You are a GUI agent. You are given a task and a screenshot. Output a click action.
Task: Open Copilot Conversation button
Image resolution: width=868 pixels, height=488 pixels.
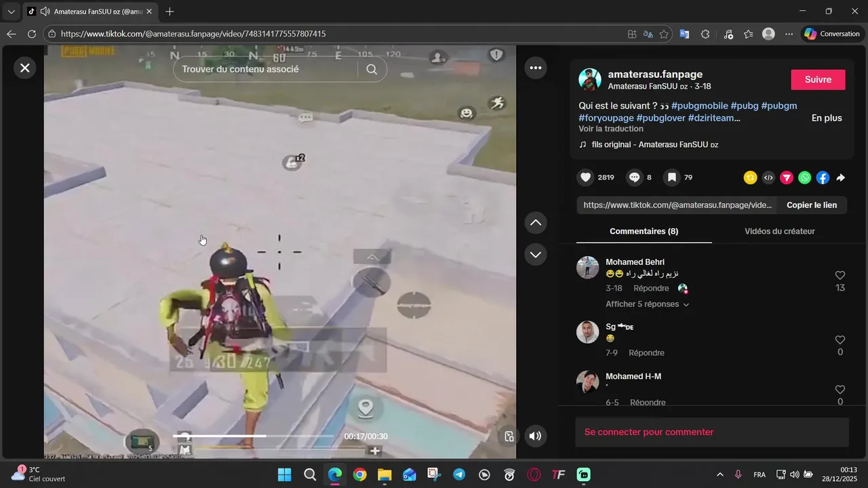(831, 34)
